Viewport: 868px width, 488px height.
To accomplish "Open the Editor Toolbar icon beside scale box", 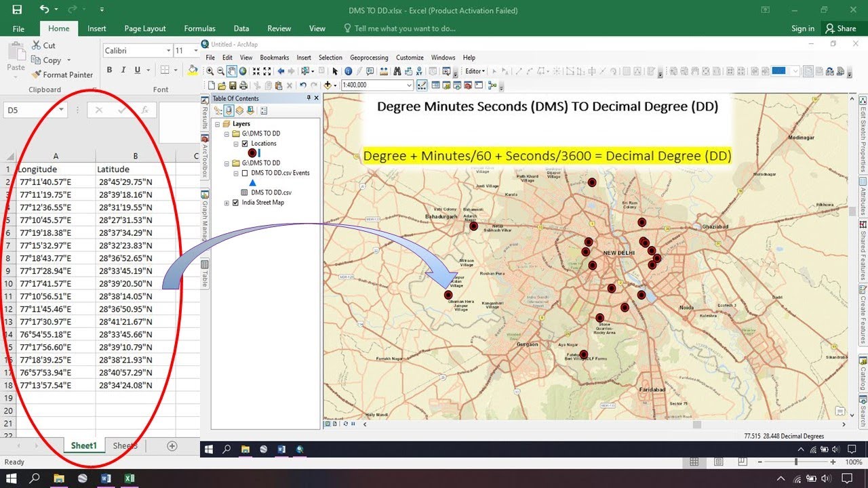I will point(422,85).
